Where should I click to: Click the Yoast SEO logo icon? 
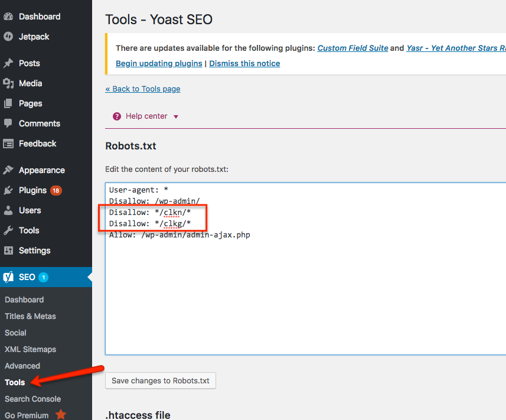[x=8, y=277]
